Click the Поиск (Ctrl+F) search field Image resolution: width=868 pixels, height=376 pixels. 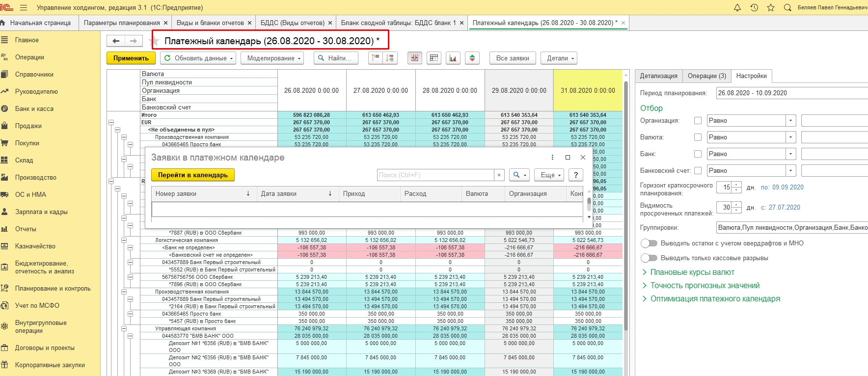pyautogui.click(x=435, y=175)
